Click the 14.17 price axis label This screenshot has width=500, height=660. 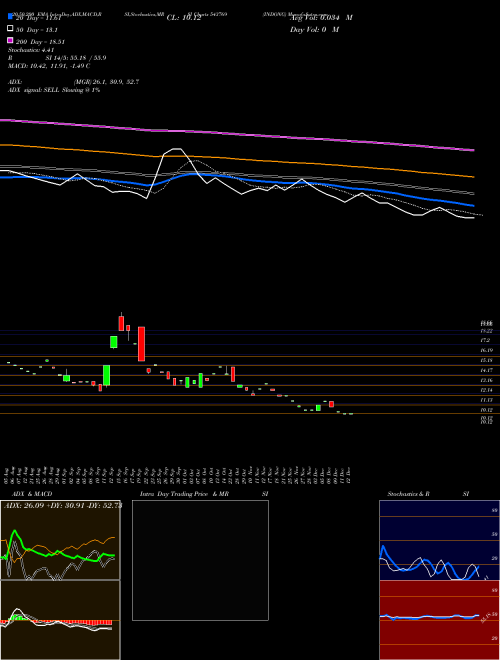point(487,370)
